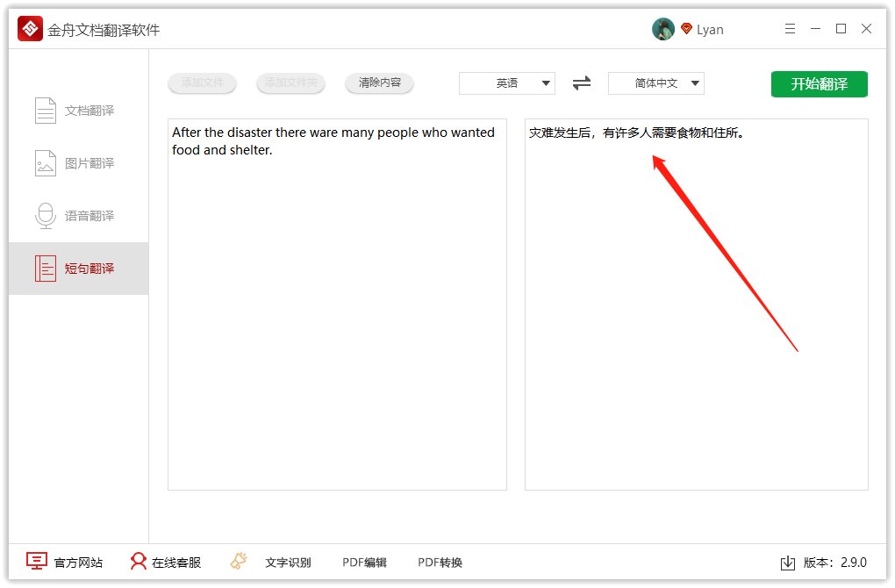Select the 语音翻译 voice translation feature
The height and width of the screenshot is (588, 895).
coord(77,215)
